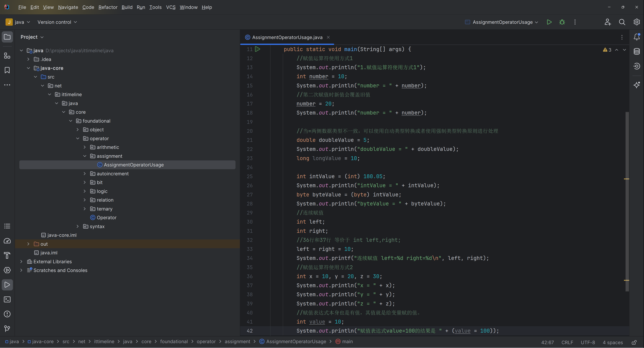Debug AssignmentOperatorUsage with the bug icon
644x348 pixels.
coord(562,22)
